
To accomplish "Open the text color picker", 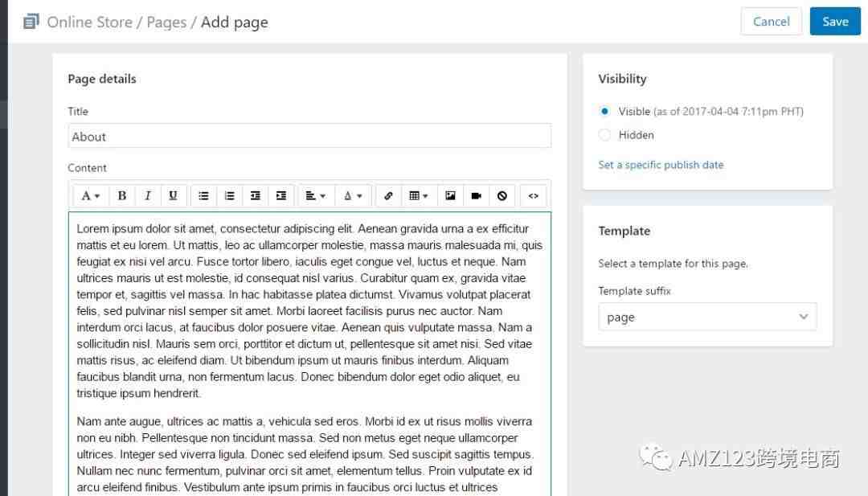I will click(353, 196).
